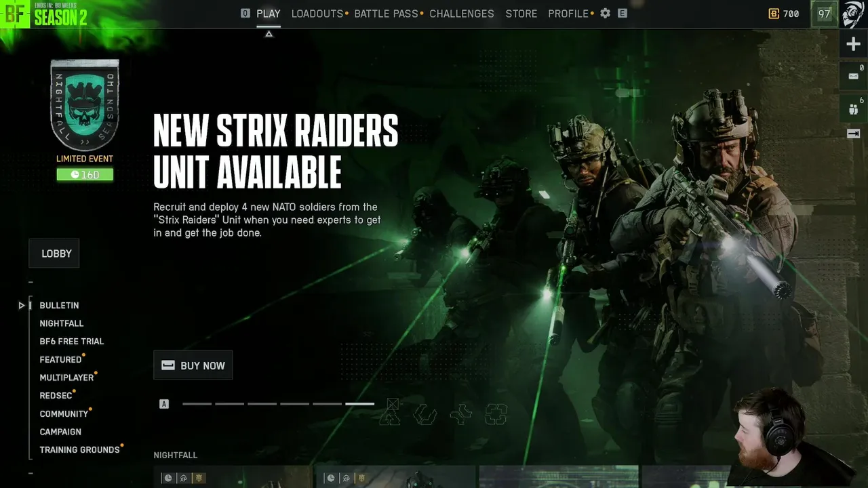
Task: Open the friends list icon showing 6
Action: point(853,107)
